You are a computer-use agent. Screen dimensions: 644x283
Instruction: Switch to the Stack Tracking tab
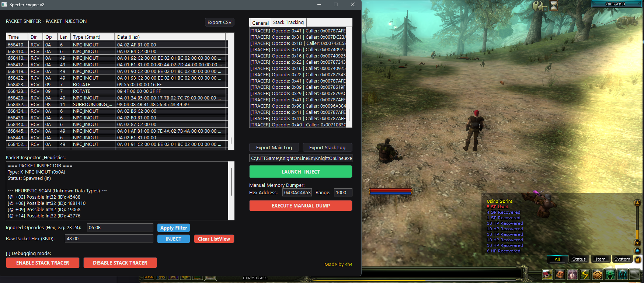coord(288,22)
